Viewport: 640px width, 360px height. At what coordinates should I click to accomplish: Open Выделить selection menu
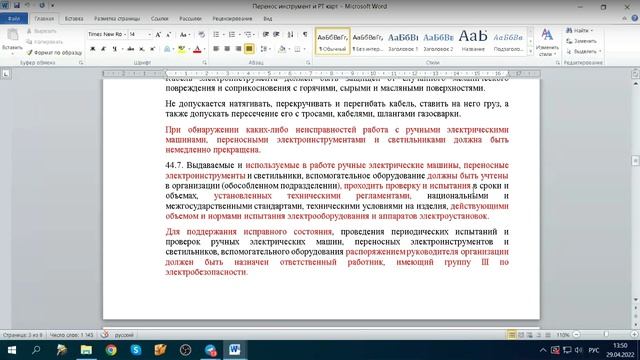[584, 52]
